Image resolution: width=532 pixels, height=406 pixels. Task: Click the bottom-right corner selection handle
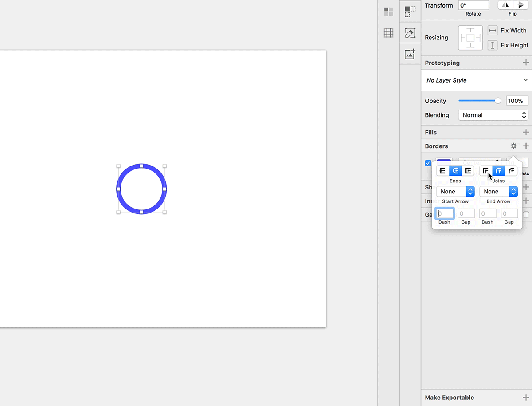[164, 212]
